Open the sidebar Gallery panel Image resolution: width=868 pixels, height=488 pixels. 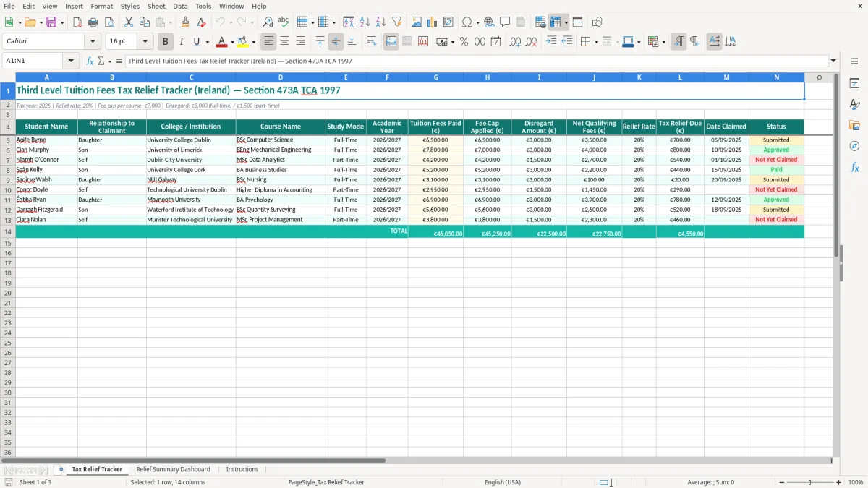[x=854, y=126]
